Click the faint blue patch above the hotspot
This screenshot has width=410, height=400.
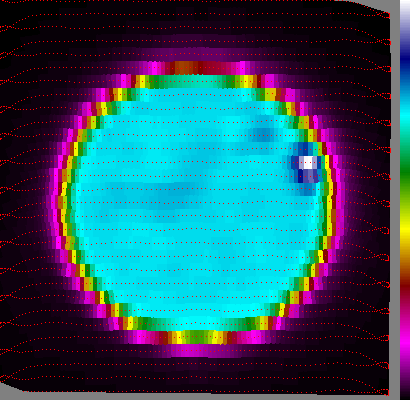tap(263, 133)
